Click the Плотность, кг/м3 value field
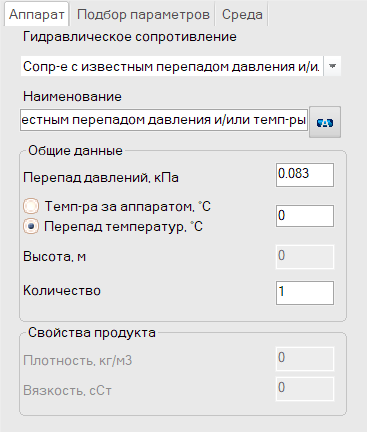 pyautogui.click(x=305, y=359)
